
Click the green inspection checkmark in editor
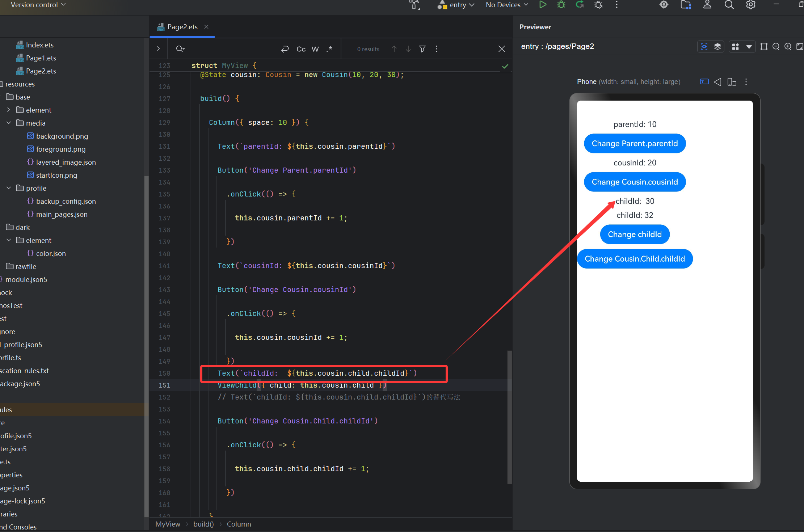[x=505, y=66]
